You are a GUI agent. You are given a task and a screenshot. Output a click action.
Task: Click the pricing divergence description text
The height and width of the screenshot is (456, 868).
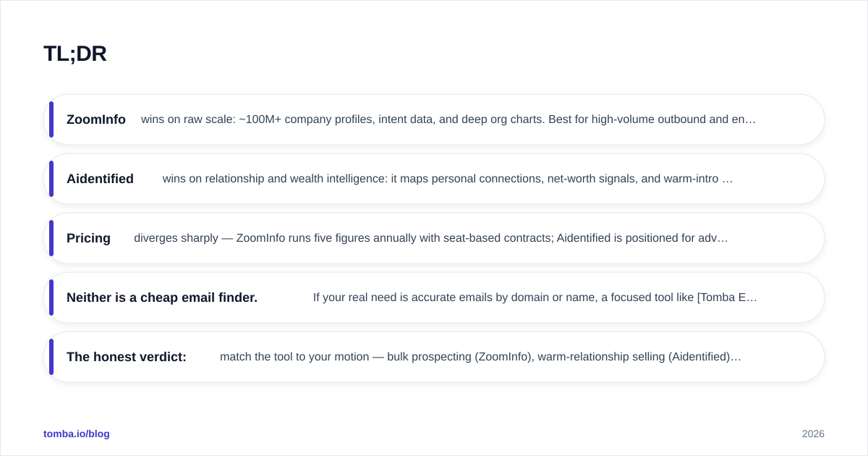coord(431,238)
